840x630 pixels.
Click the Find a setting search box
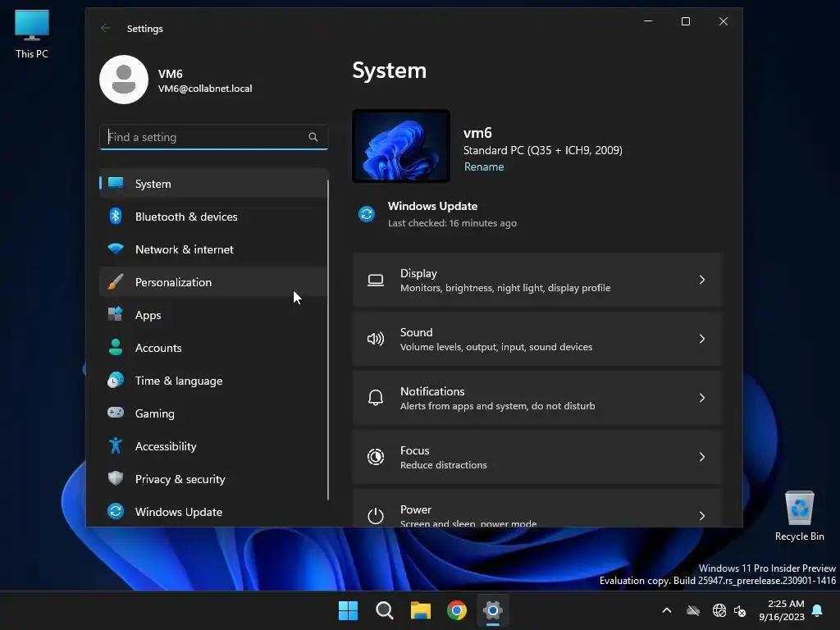tap(213, 137)
